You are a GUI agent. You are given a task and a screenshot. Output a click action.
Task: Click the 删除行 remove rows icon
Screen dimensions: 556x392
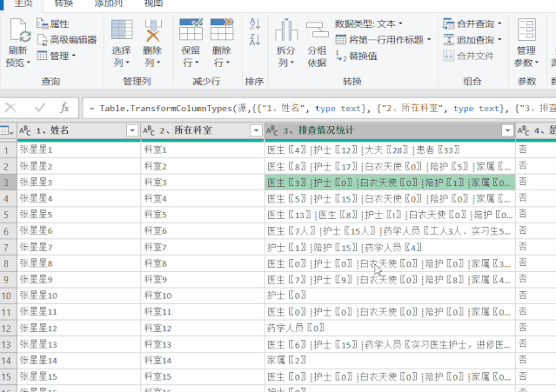(x=222, y=29)
